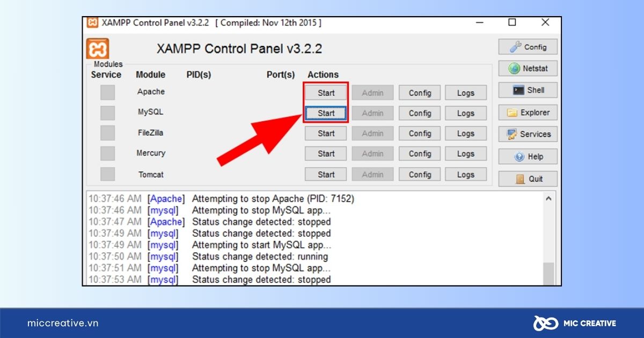This screenshot has height=338, width=644.
Task: Click the Service column header
Action: coord(106,75)
